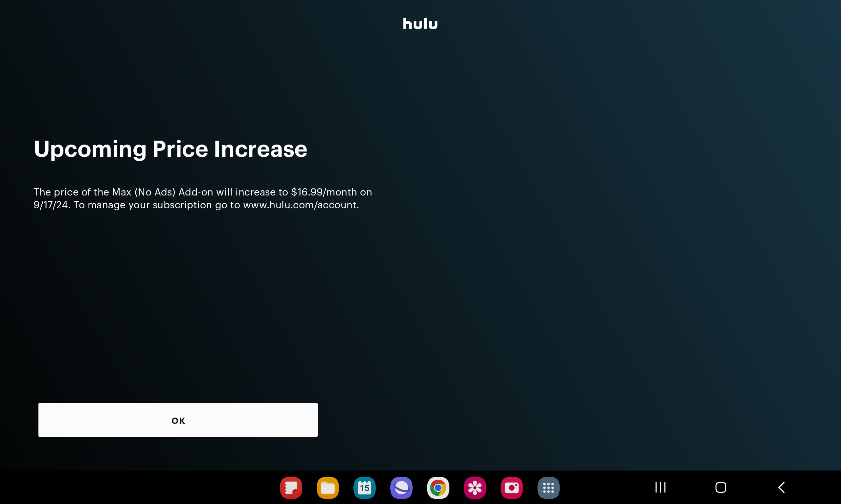The width and height of the screenshot is (841, 504).
Task: Launch Google Chrome from the dock
Action: pyautogui.click(x=438, y=488)
